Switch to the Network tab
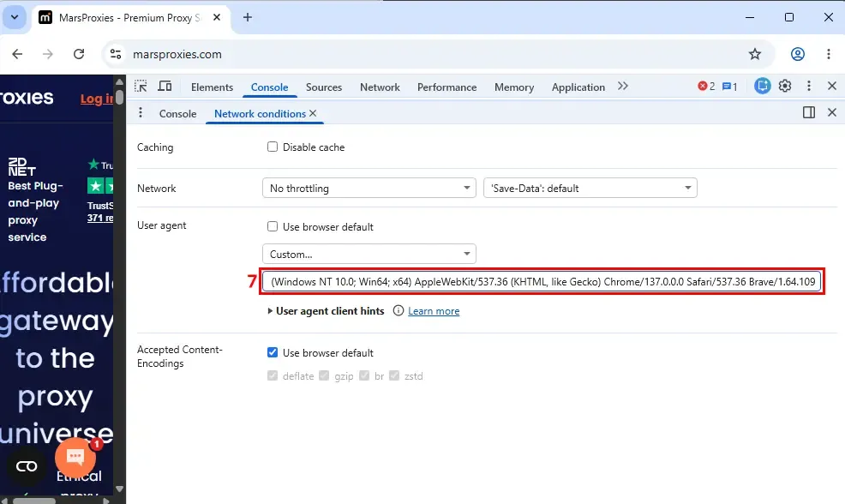 (x=380, y=87)
